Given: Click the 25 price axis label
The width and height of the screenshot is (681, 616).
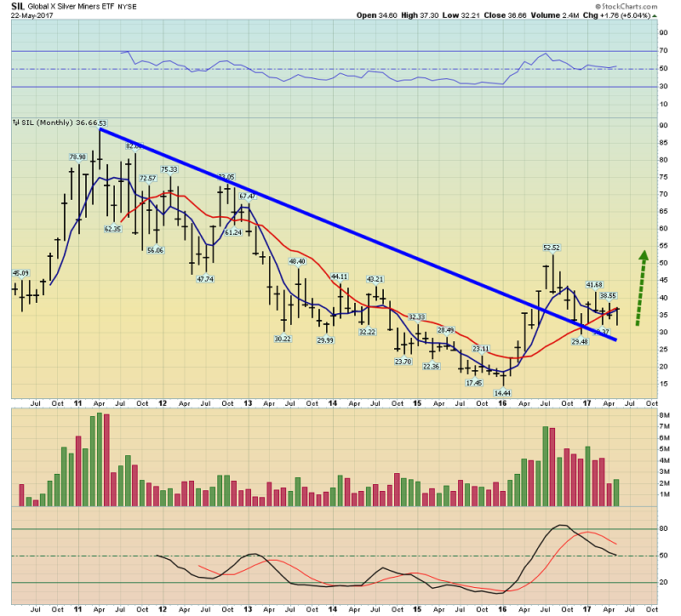Looking at the screenshot, I should click(663, 349).
